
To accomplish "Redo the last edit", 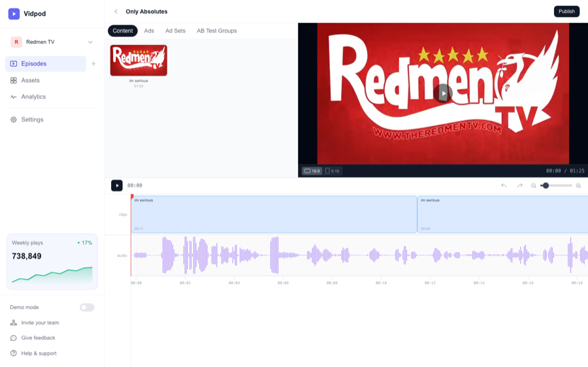I will click(520, 185).
